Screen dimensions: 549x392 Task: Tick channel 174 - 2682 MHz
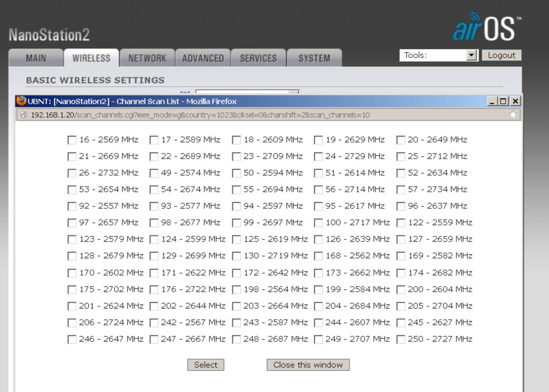pos(401,273)
